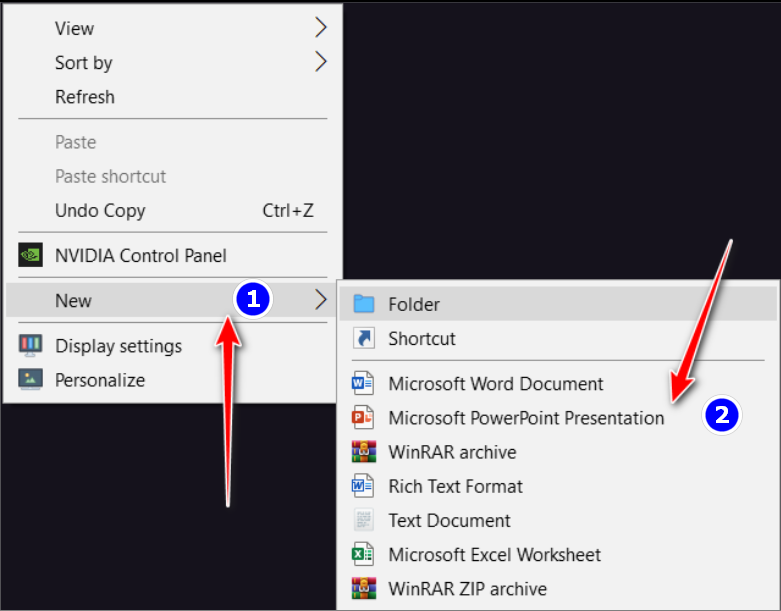The width and height of the screenshot is (781, 611).
Task: Click the greyed-out Paste entry
Action: click(x=76, y=143)
